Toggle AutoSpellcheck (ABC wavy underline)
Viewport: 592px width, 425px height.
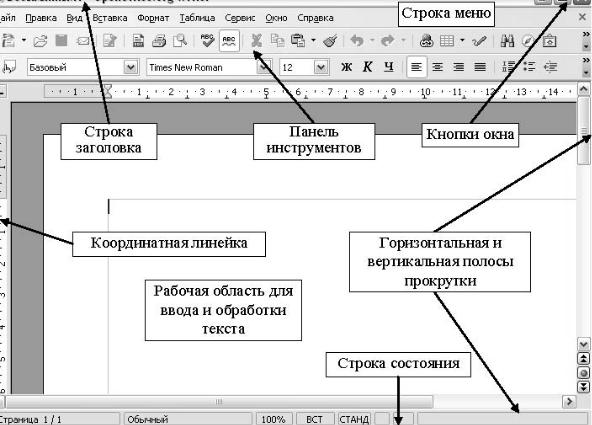pos(229,40)
